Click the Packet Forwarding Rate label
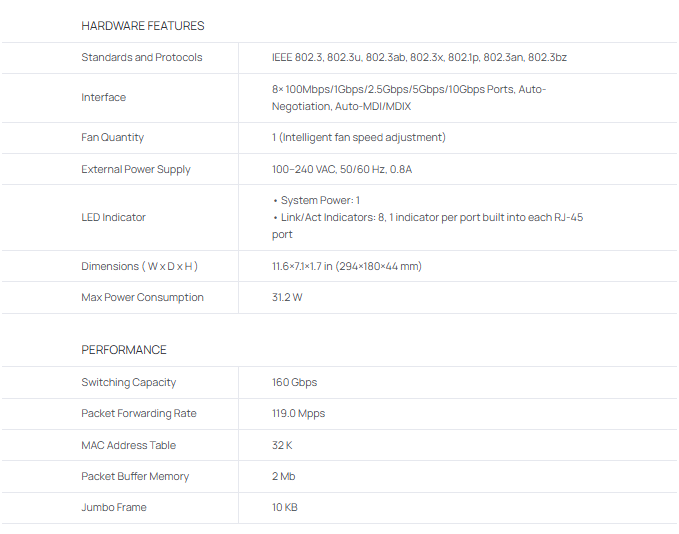This screenshot has width=679, height=534. point(139,413)
